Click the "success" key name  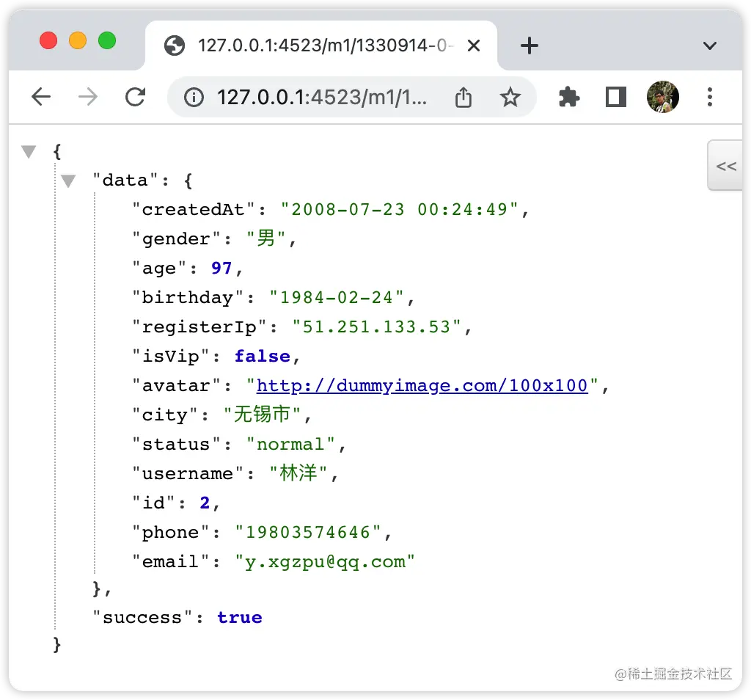point(142,618)
